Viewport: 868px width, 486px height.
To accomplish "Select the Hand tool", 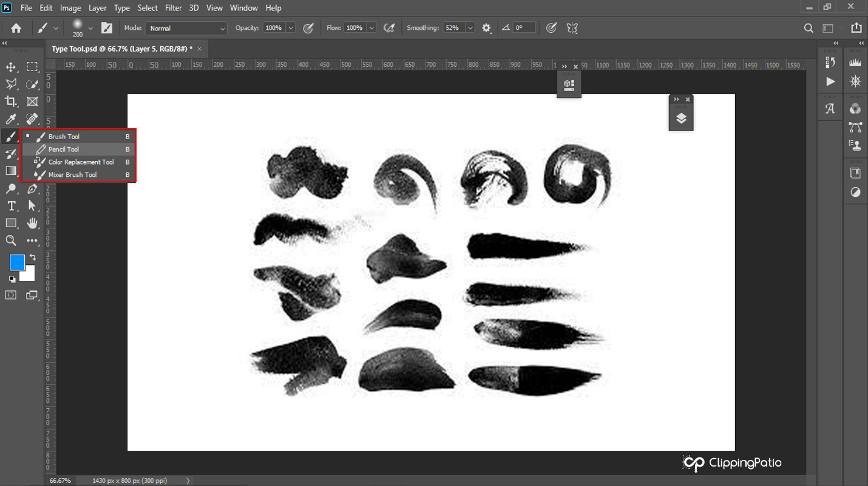I will 32,223.
